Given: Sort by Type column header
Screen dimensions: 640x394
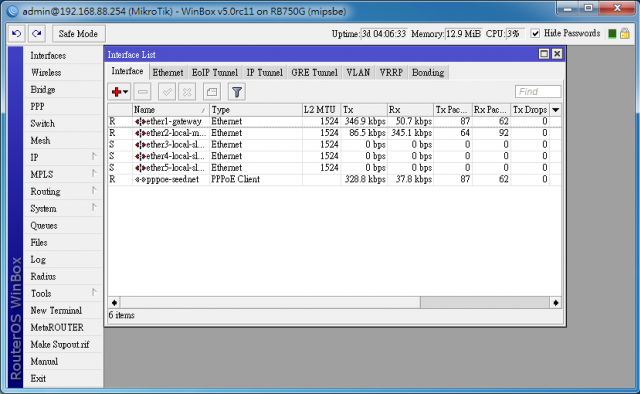Looking at the screenshot, I should pos(256,110).
